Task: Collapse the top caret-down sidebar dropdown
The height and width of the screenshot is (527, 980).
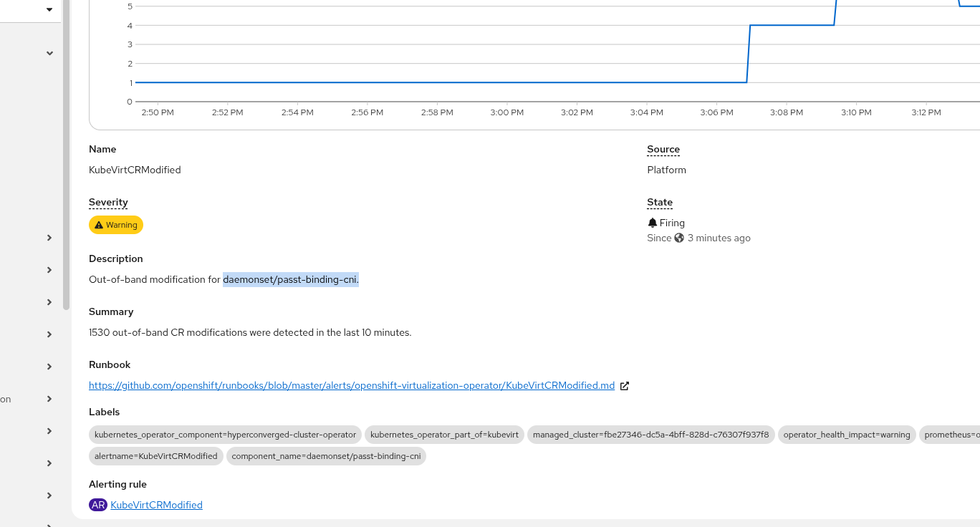Action: pyautogui.click(x=49, y=10)
